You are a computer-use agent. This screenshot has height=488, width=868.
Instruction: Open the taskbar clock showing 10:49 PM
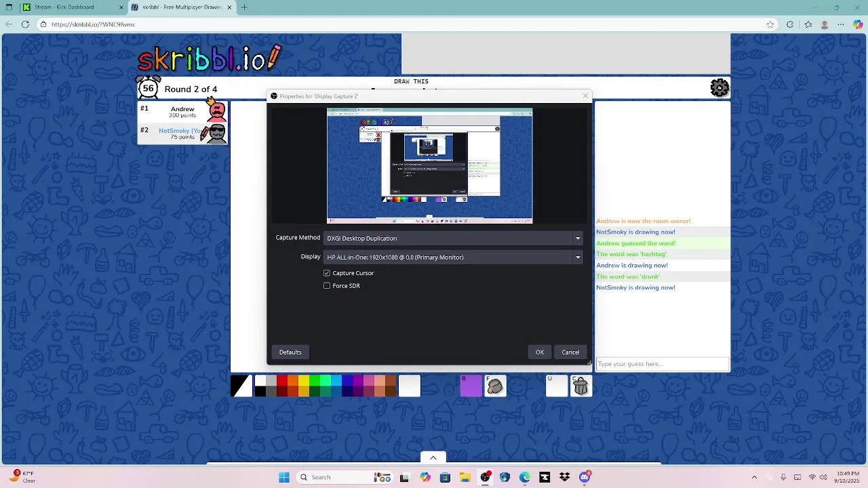click(x=848, y=477)
